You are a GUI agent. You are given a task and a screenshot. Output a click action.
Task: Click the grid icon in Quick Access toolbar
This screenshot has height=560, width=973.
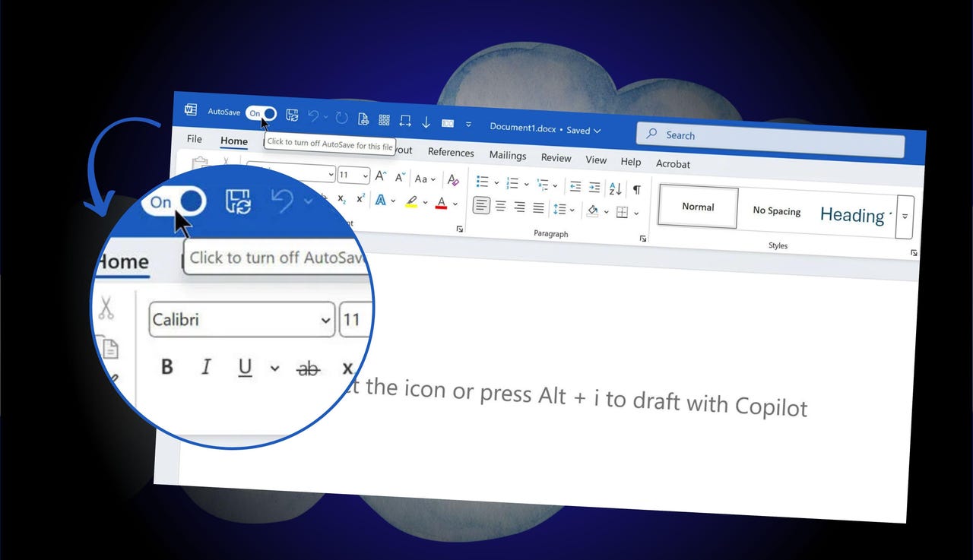(384, 120)
